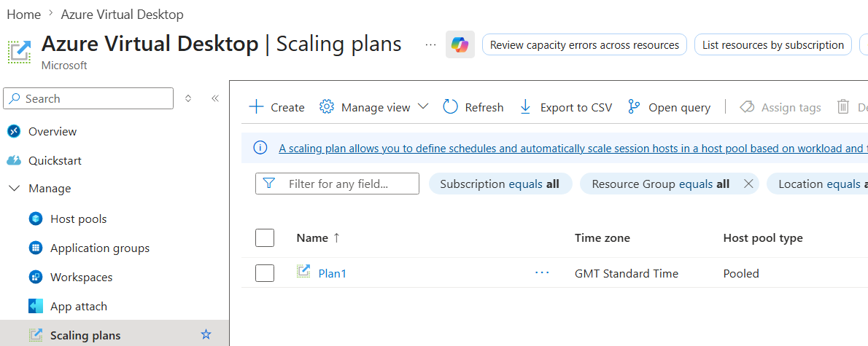
Task: Click the Home breadcrumb link
Action: pyautogui.click(x=24, y=15)
